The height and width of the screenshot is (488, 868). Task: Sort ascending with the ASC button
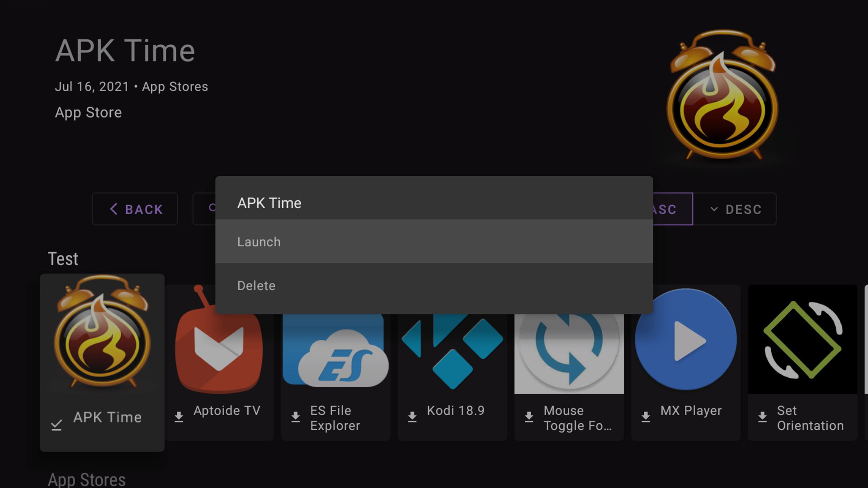tap(673, 209)
